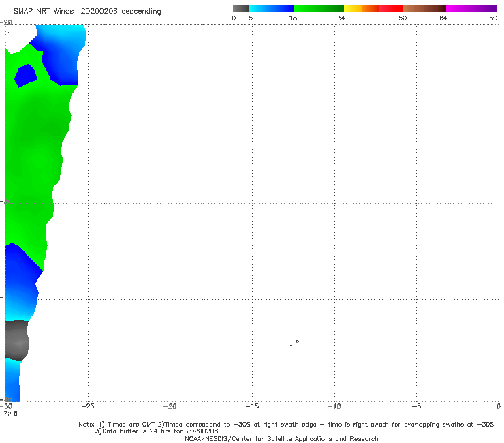Click the colorbar label "18"

click(x=293, y=18)
